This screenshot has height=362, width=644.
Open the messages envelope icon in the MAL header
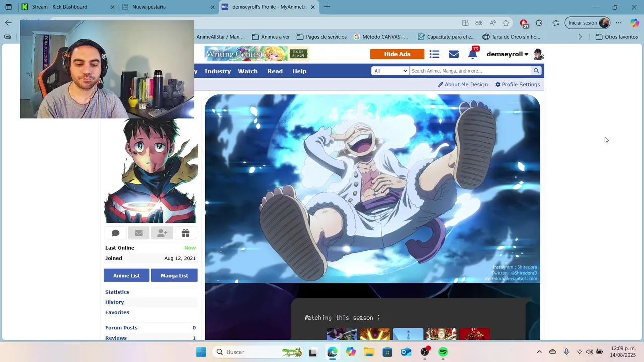[x=454, y=54]
